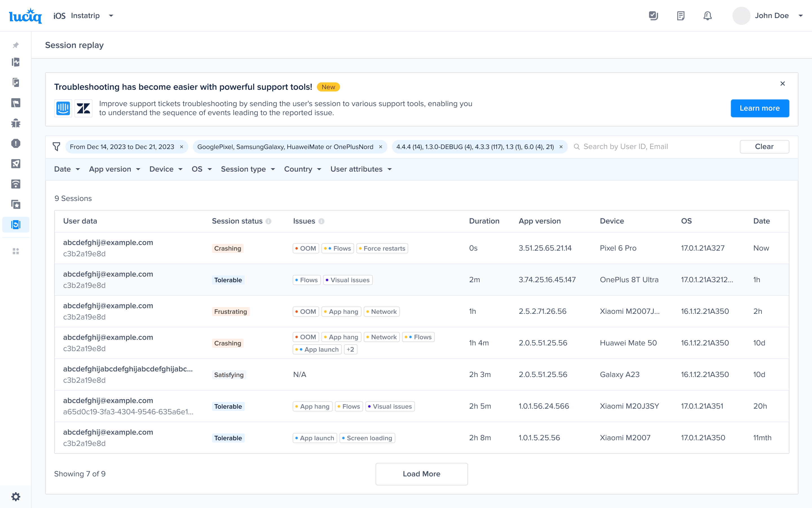Click app version 3.74.25.16.45.147

(547, 280)
